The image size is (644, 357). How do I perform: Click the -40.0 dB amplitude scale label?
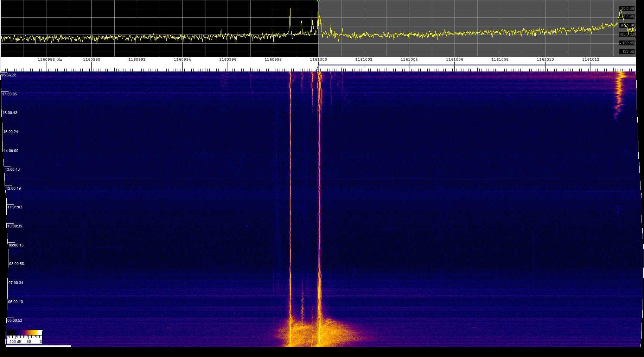[627, 17]
